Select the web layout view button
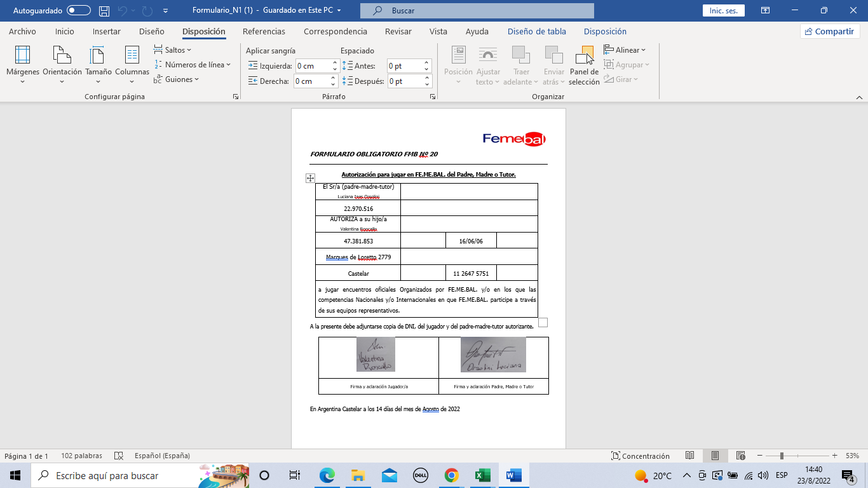 [x=740, y=456]
